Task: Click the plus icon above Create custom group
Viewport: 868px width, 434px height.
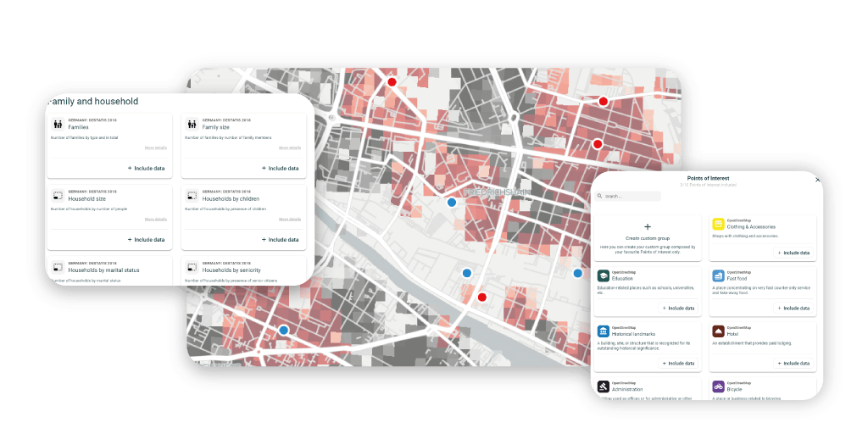Action: pyautogui.click(x=648, y=227)
